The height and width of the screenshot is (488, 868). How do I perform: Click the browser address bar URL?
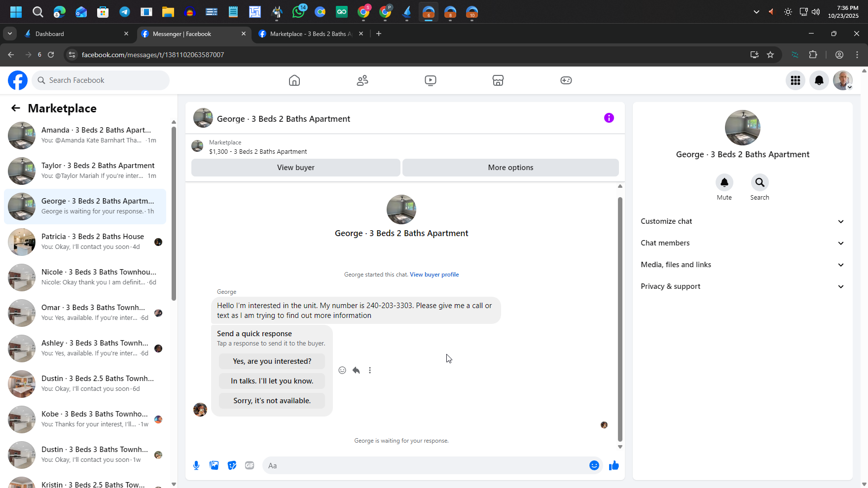click(153, 55)
